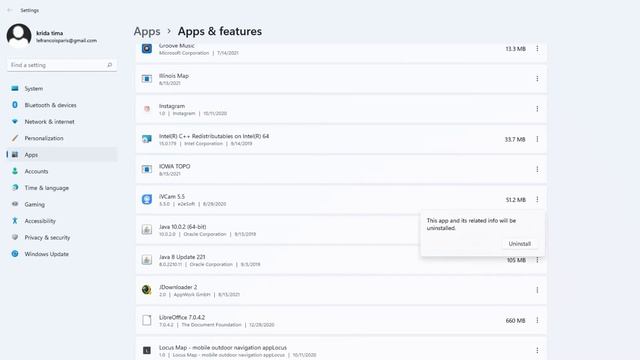Image resolution: width=640 pixels, height=360 pixels.
Task: Open Gaming settings
Action: [62, 204]
